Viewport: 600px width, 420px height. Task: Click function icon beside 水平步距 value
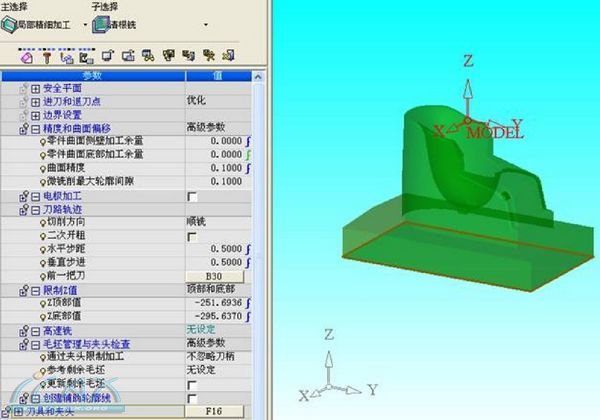[x=248, y=249]
